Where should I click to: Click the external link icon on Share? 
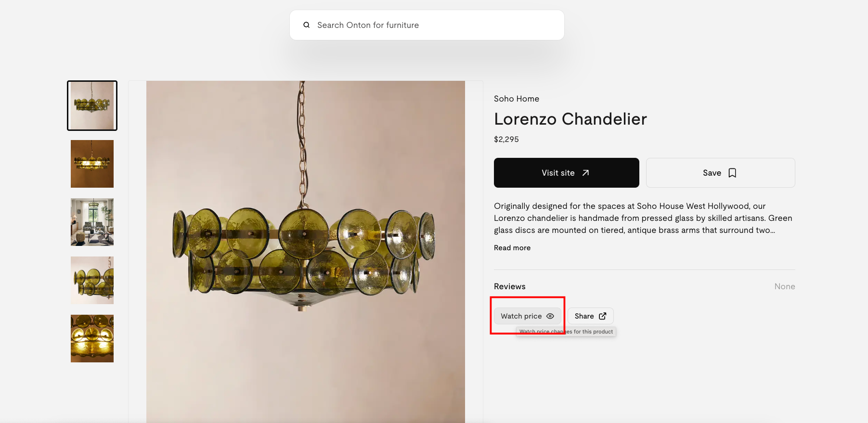pyautogui.click(x=603, y=316)
